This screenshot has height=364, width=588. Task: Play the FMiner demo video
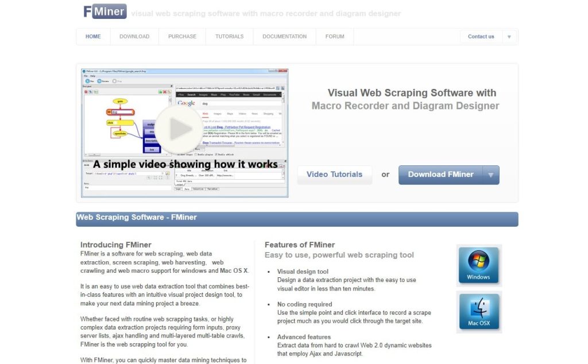[179, 129]
